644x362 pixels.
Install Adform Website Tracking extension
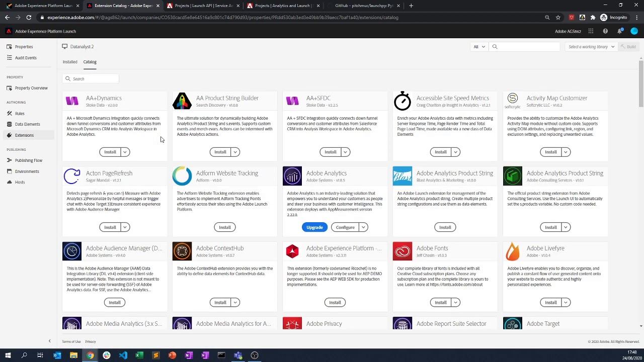(225, 227)
